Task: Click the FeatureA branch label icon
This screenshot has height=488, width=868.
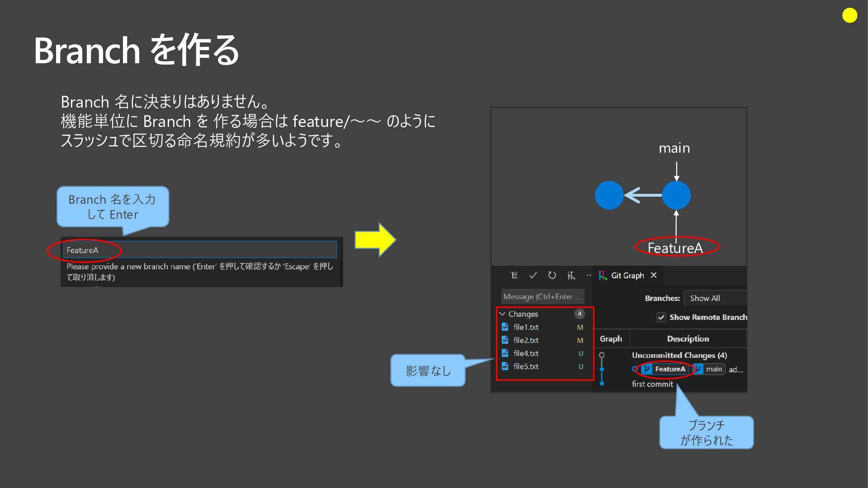Action: point(647,369)
